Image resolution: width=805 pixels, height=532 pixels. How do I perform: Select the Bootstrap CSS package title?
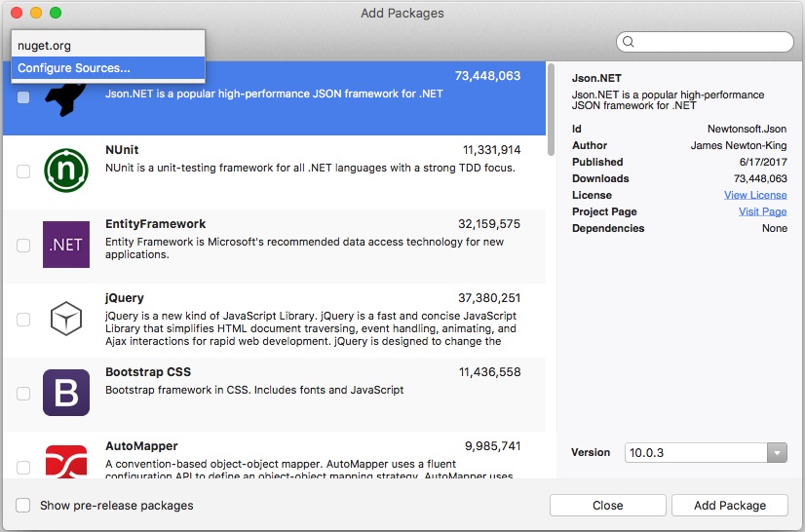(x=148, y=372)
